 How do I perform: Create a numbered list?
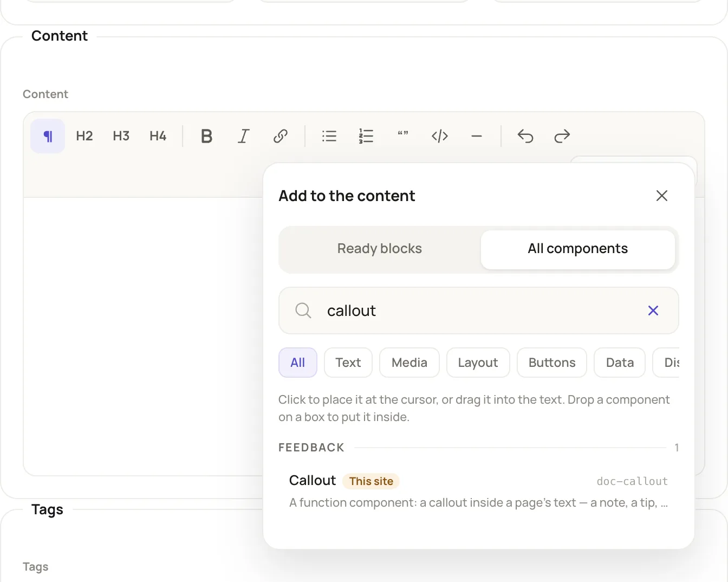pyautogui.click(x=366, y=136)
